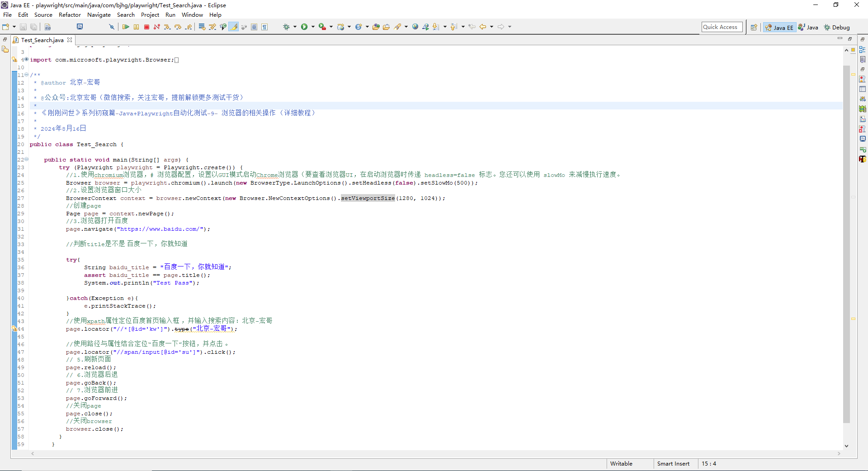The width and height of the screenshot is (868, 471).
Task: Click the New wizard icon in toolbar
Action: pos(5,27)
